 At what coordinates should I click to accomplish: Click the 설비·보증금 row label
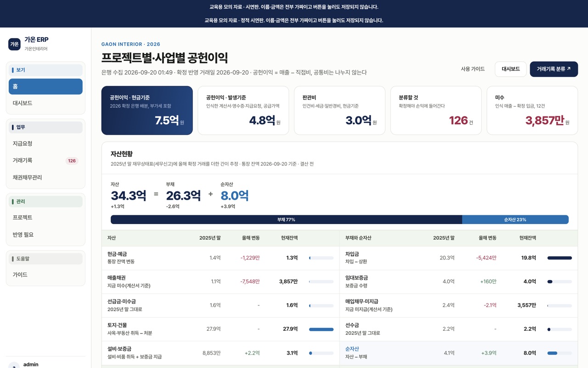(x=119, y=349)
